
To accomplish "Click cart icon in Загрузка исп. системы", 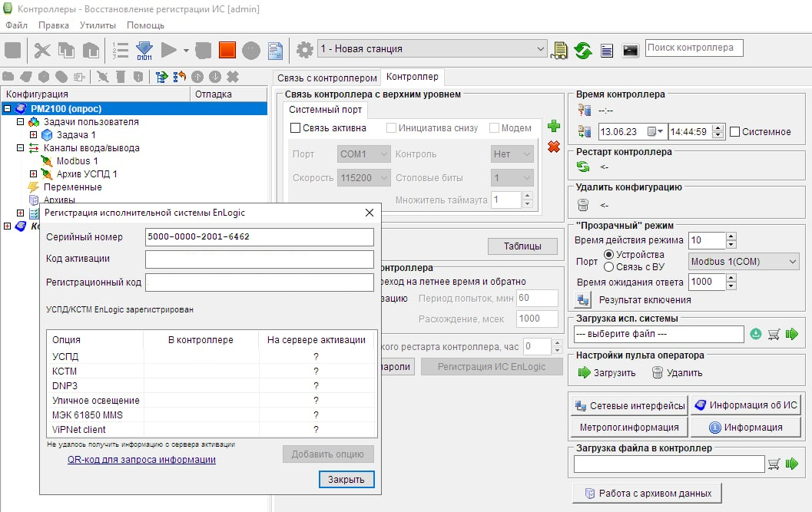I will coord(774,335).
